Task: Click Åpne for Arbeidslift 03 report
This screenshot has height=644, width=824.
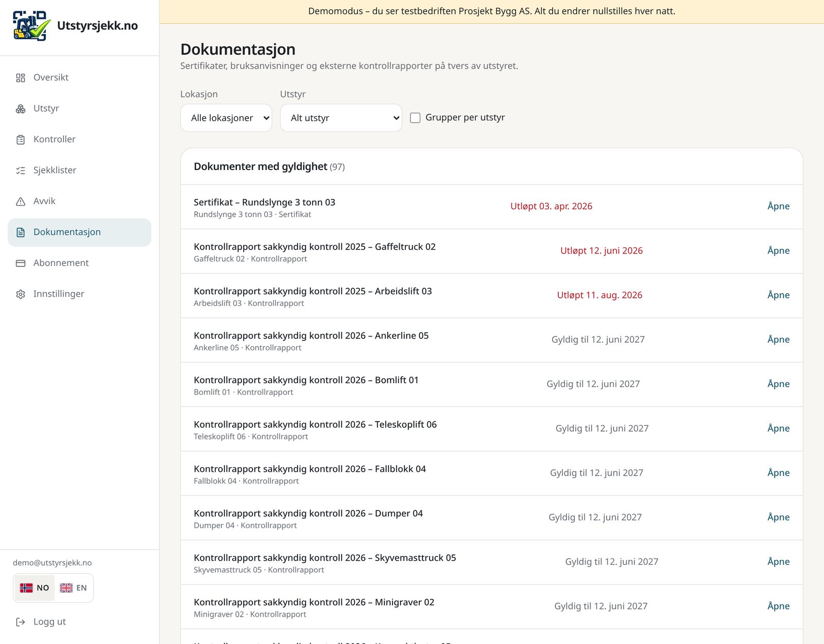Action: pyautogui.click(x=778, y=295)
